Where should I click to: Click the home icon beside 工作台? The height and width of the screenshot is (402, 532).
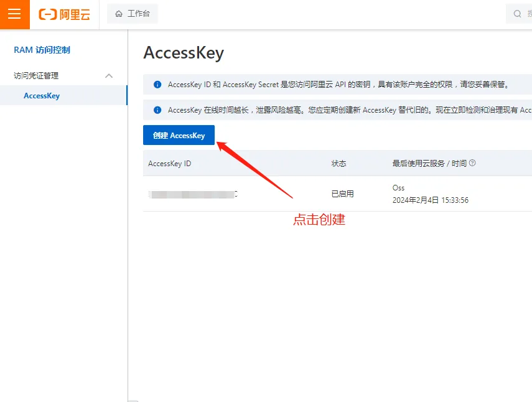pyautogui.click(x=119, y=14)
